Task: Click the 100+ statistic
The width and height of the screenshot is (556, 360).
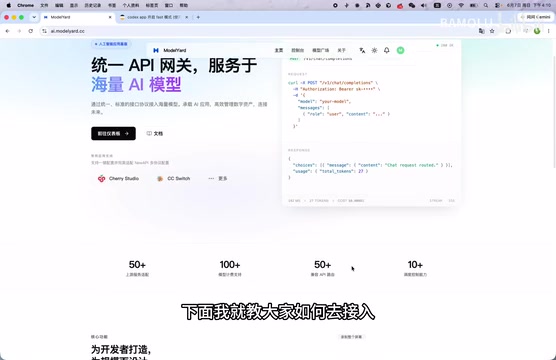Action: coord(230,265)
